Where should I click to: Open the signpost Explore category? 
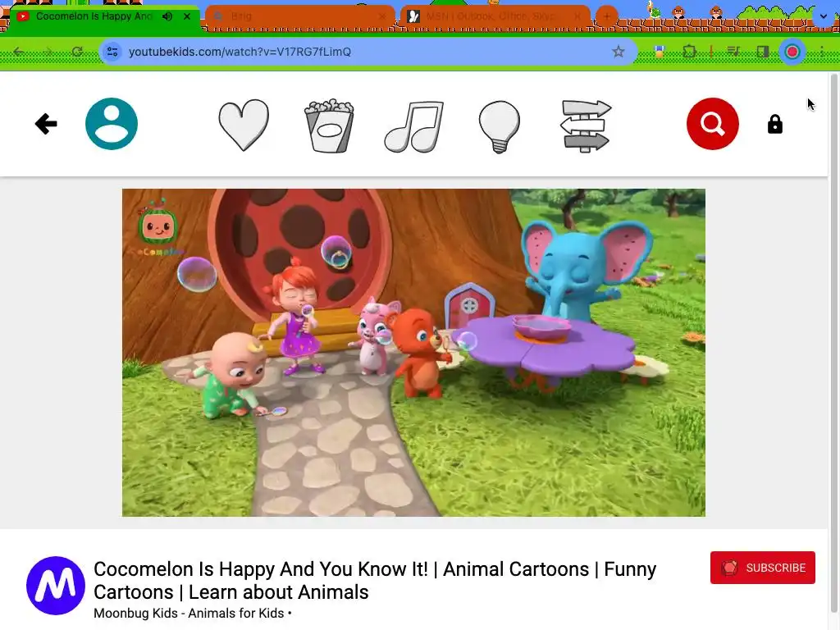(586, 126)
